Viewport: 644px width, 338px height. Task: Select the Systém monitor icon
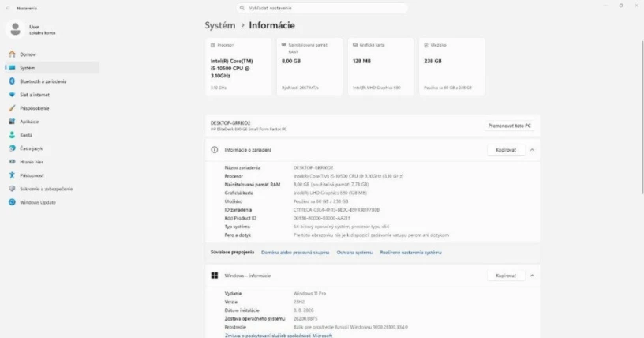[12, 68]
